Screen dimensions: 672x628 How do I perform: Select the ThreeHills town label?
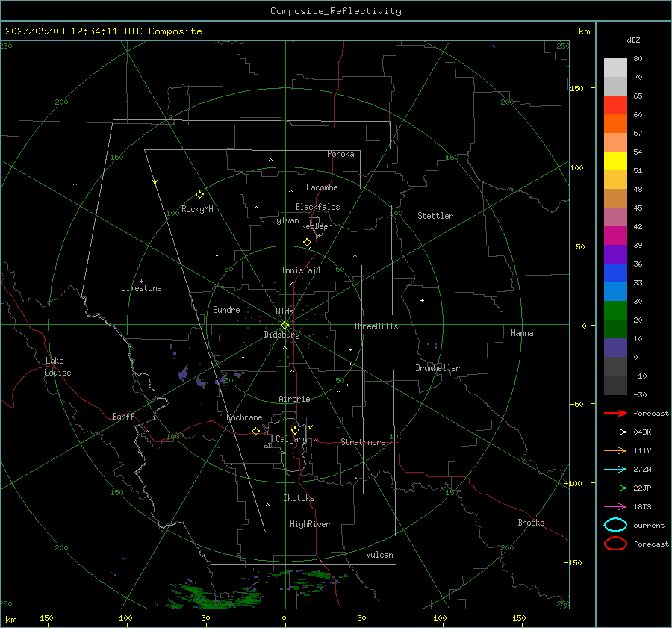(376, 326)
